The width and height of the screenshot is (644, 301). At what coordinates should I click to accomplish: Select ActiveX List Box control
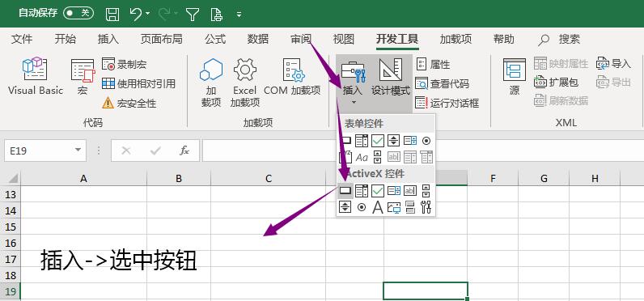coord(394,190)
